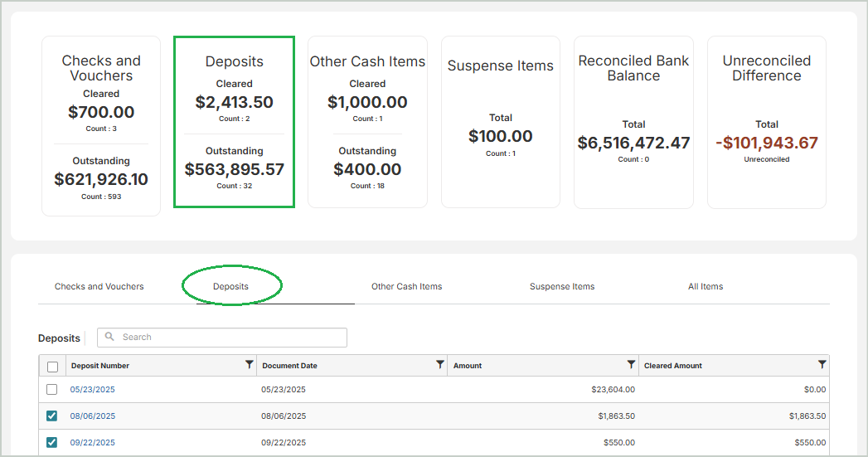
Task: Open the Cleared Amount column filter
Action: pyautogui.click(x=822, y=365)
